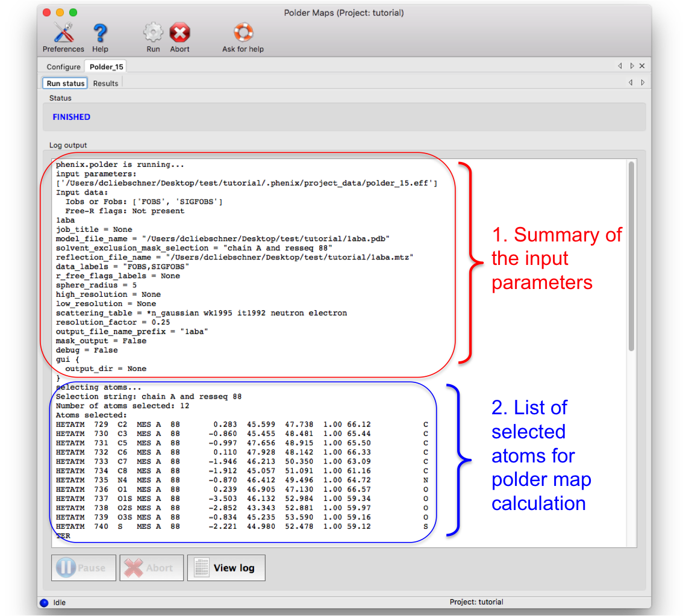Click the red Abort icon in toolbar
Screen dimensions: 689x616
(x=179, y=33)
